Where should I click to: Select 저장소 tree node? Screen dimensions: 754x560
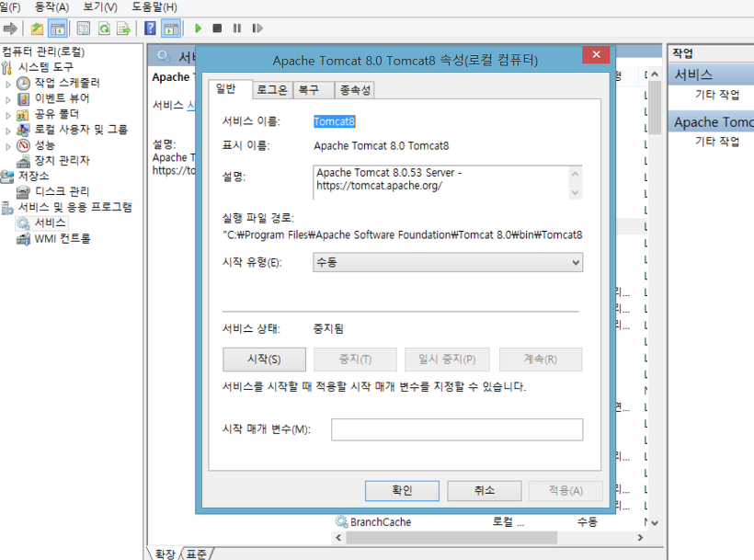point(34,176)
